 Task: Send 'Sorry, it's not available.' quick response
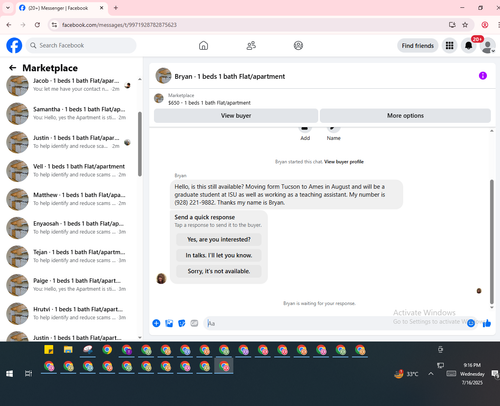[x=219, y=271]
